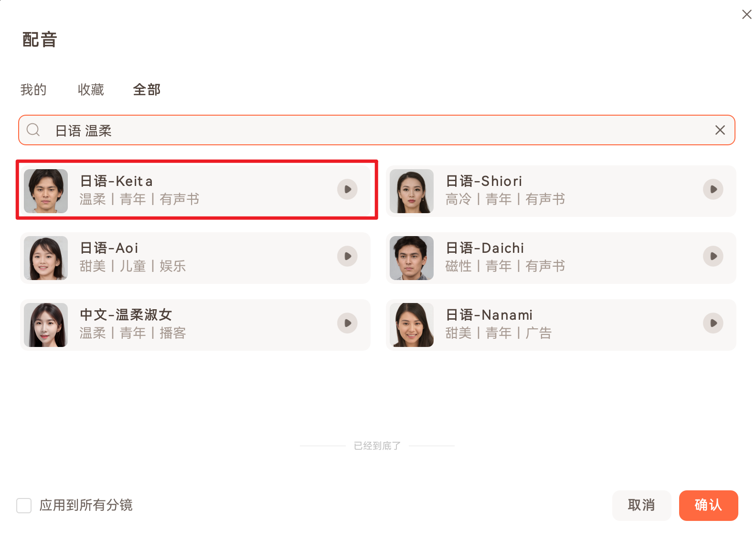Image resolution: width=756 pixels, height=541 pixels.
Task: Select the 日语-Shiori avatar thumbnail
Action: pyautogui.click(x=411, y=191)
